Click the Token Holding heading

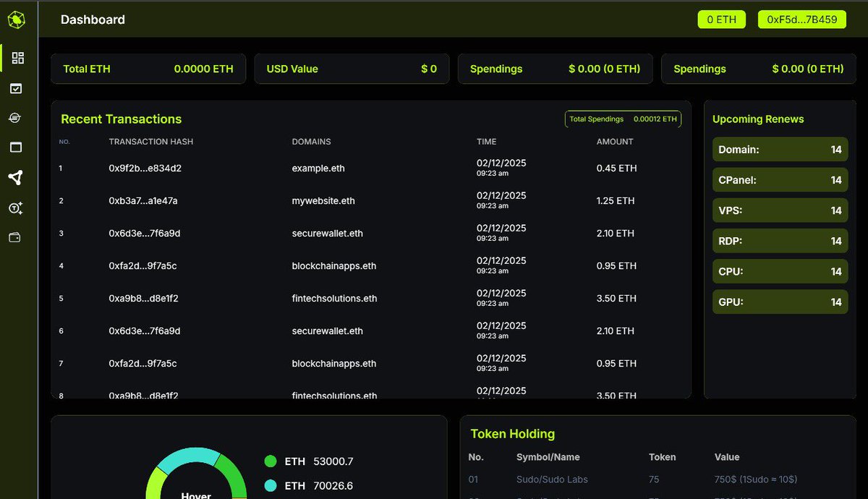click(x=513, y=434)
